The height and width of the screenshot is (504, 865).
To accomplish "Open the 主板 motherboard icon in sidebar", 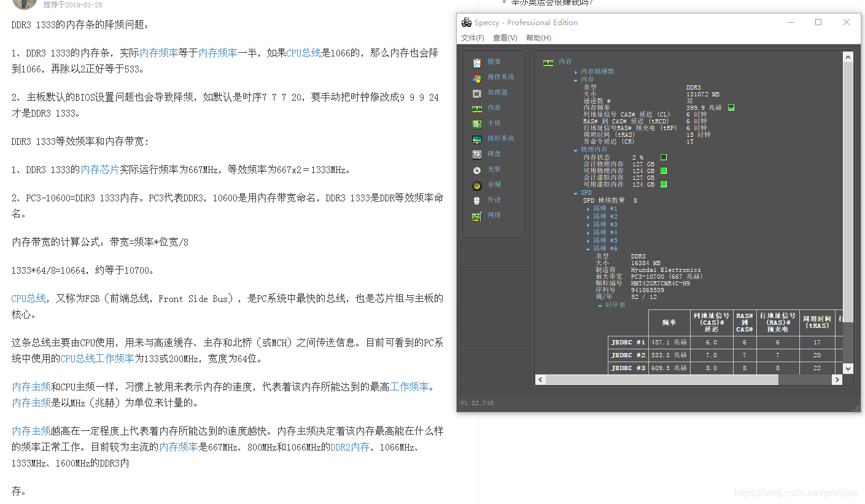I will 476,123.
